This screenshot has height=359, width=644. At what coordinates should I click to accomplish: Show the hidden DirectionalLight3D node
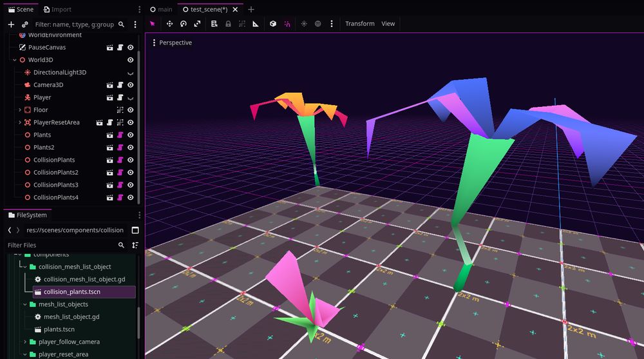[131, 73]
